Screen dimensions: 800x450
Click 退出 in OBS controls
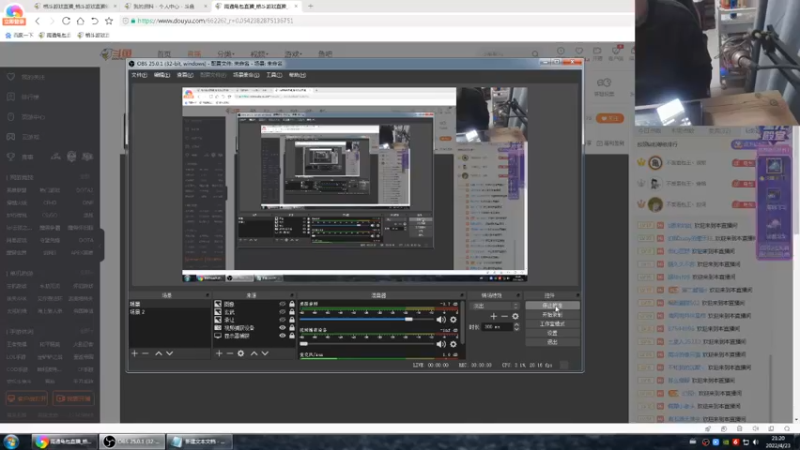click(552, 342)
